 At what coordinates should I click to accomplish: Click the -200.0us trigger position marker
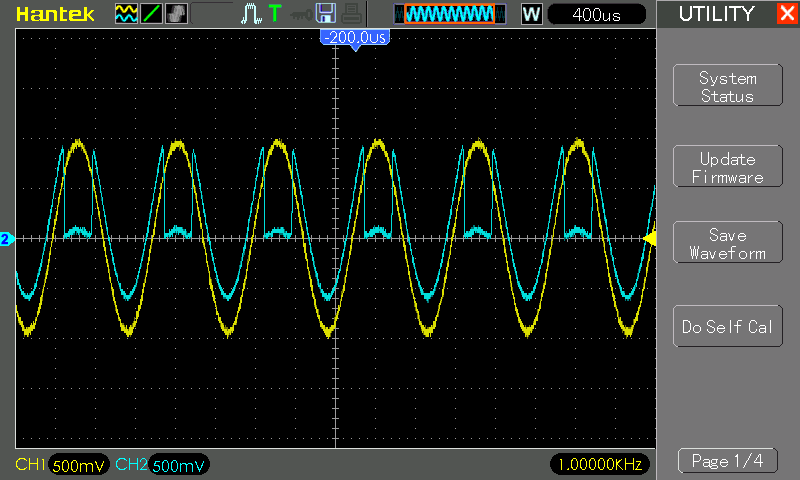click(355, 39)
